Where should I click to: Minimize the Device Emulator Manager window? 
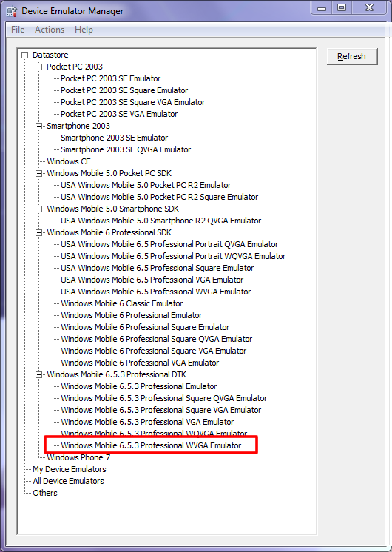322,7
